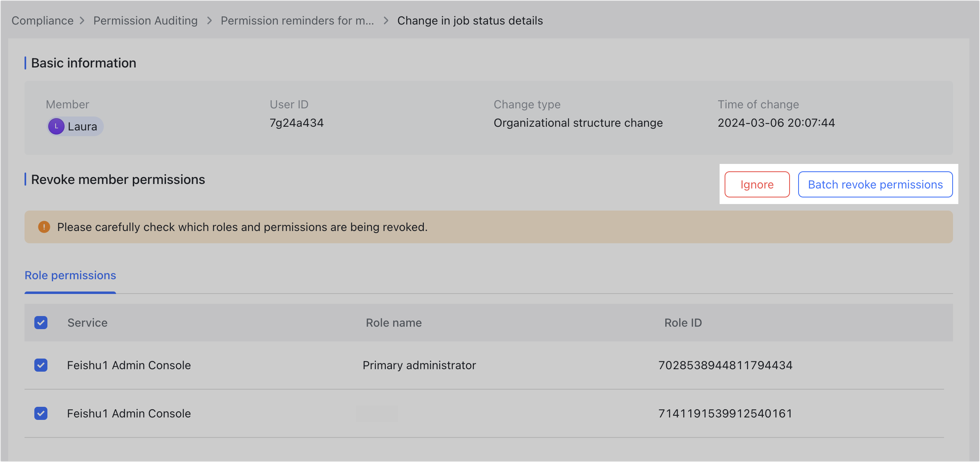Uncheck the role row with ID 7141191539912540161
Screen dimensions: 980x462
(x=41, y=413)
